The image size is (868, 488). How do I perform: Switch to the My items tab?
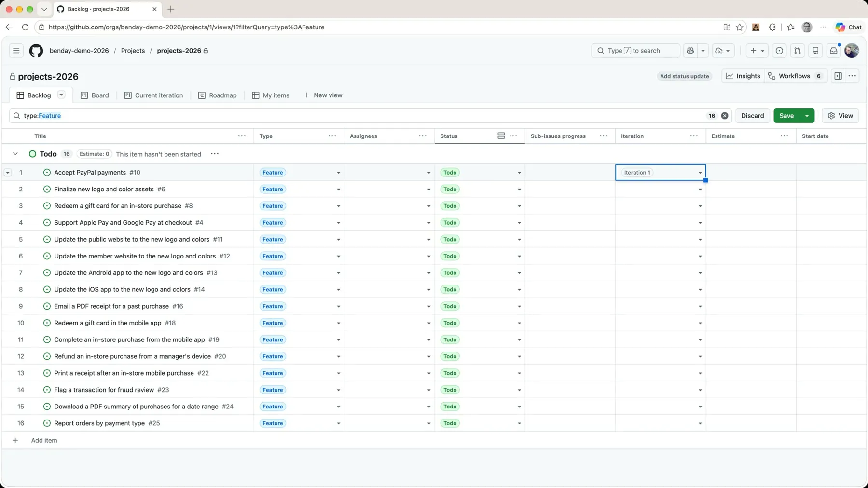pos(271,95)
